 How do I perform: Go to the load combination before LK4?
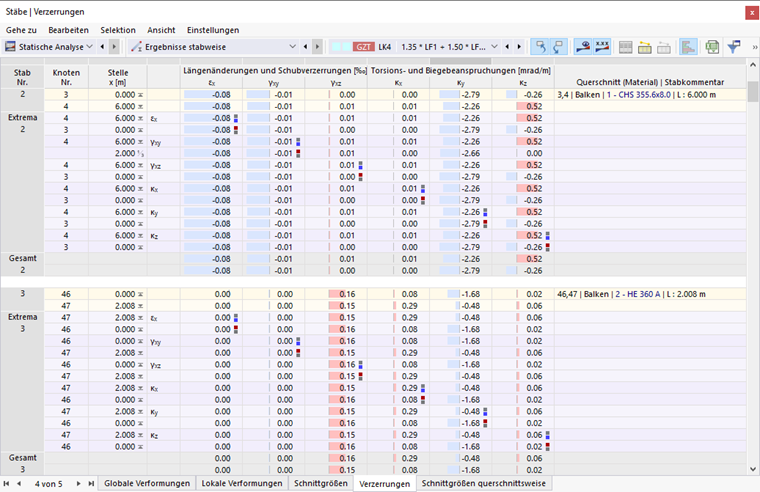(507, 47)
